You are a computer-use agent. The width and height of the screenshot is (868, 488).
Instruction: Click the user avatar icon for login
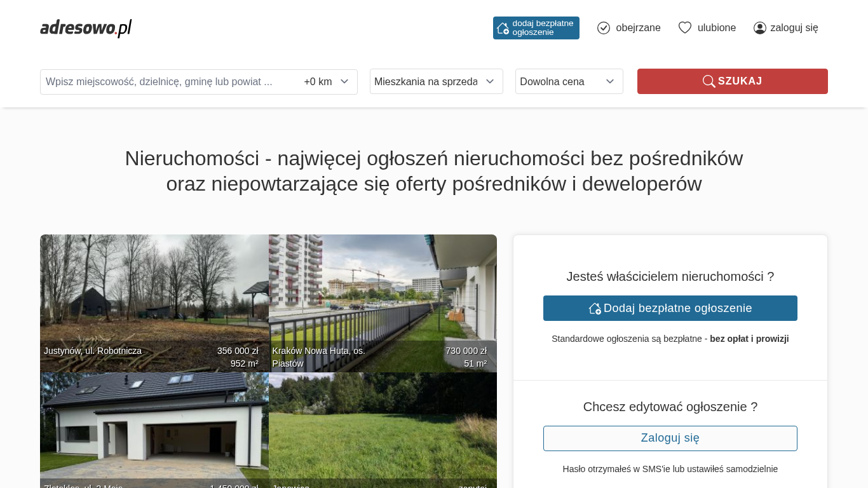pos(759,28)
